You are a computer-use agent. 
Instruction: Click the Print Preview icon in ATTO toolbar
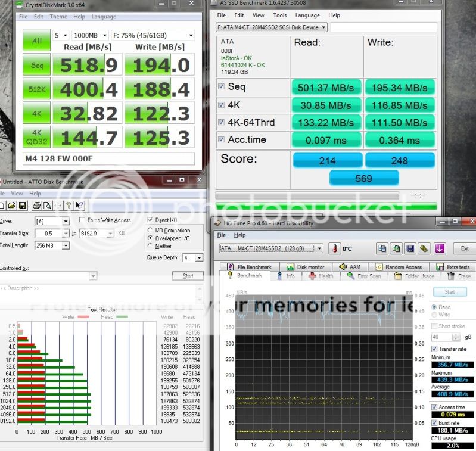(46, 206)
